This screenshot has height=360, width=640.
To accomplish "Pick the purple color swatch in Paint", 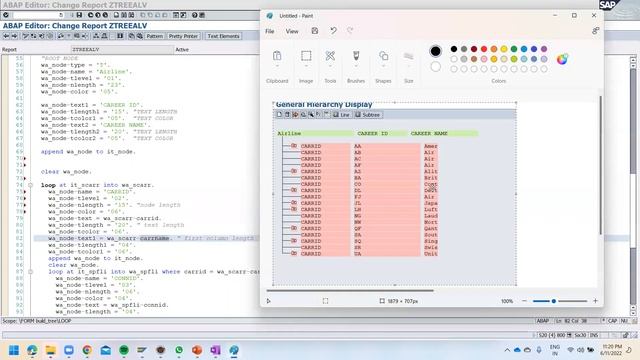I will click(x=544, y=49).
